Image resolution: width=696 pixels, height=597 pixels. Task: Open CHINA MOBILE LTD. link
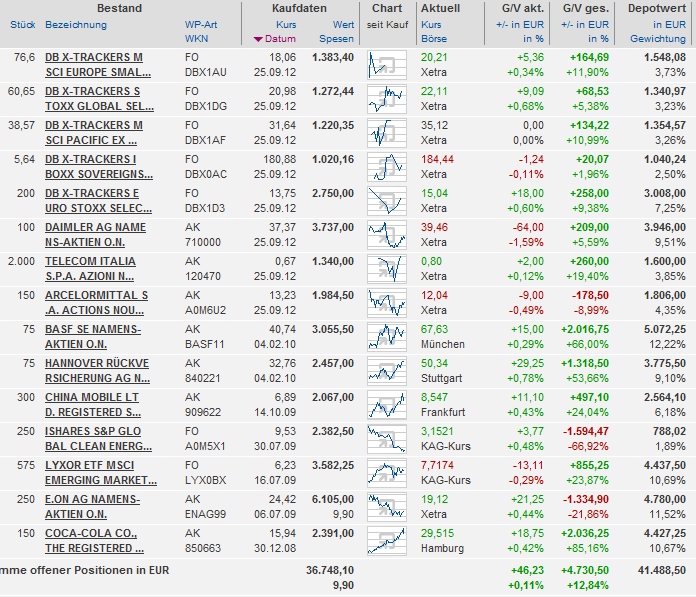click(93, 404)
